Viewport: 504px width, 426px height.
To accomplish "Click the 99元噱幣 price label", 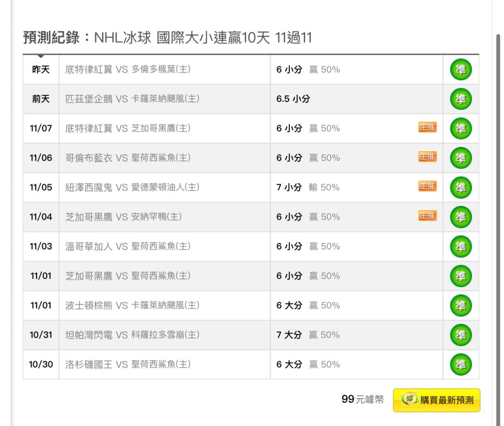I will (x=363, y=399).
